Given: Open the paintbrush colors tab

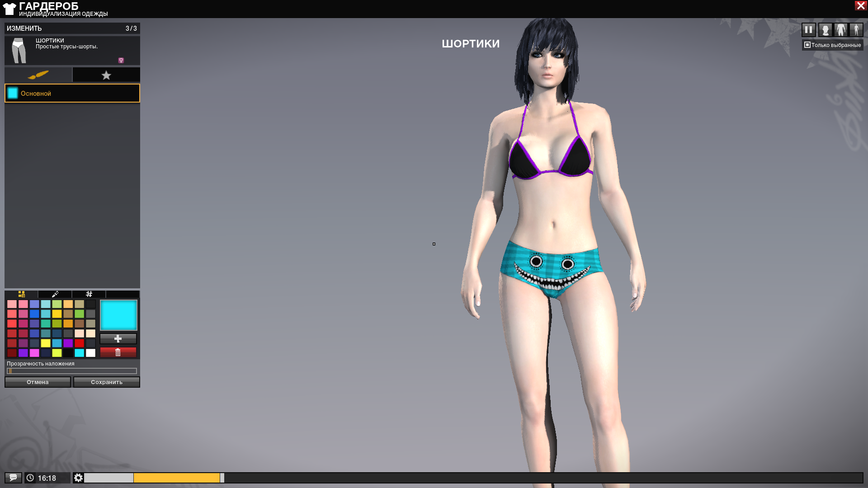Looking at the screenshot, I should coord(38,75).
